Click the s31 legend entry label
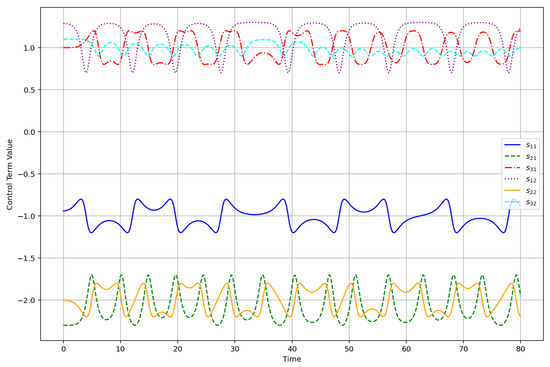550x367 pixels. pyautogui.click(x=531, y=168)
